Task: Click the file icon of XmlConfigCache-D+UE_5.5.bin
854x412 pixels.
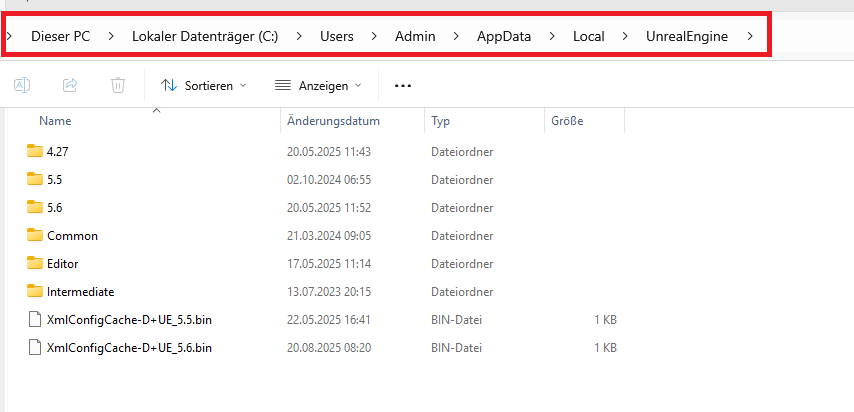Action: click(35, 320)
